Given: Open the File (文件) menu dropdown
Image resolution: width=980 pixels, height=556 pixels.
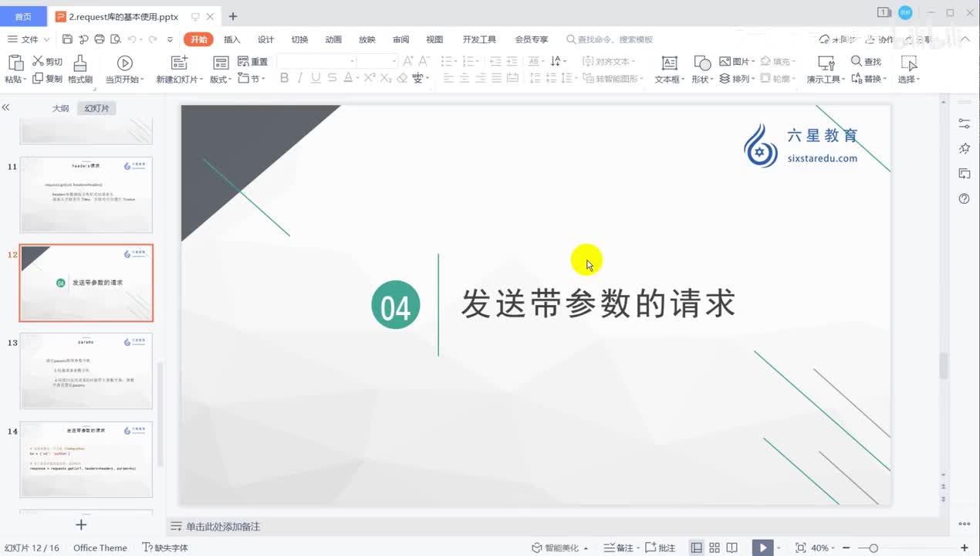Looking at the screenshot, I should [x=29, y=39].
